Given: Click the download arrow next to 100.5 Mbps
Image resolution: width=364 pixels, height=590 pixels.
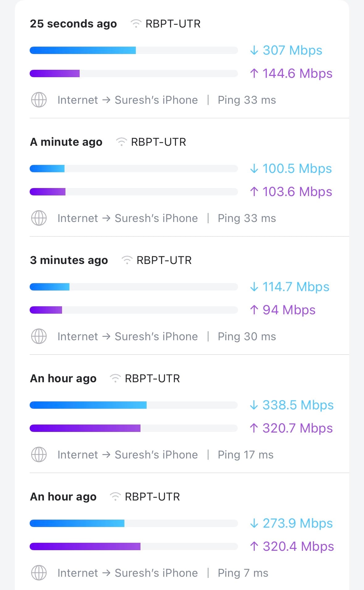Looking at the screenshot, I should 254,169.
